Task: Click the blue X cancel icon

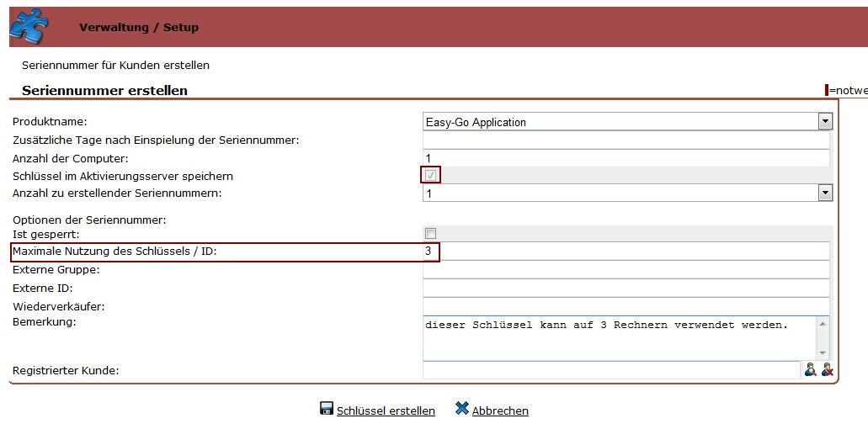Action: [461, 409]
